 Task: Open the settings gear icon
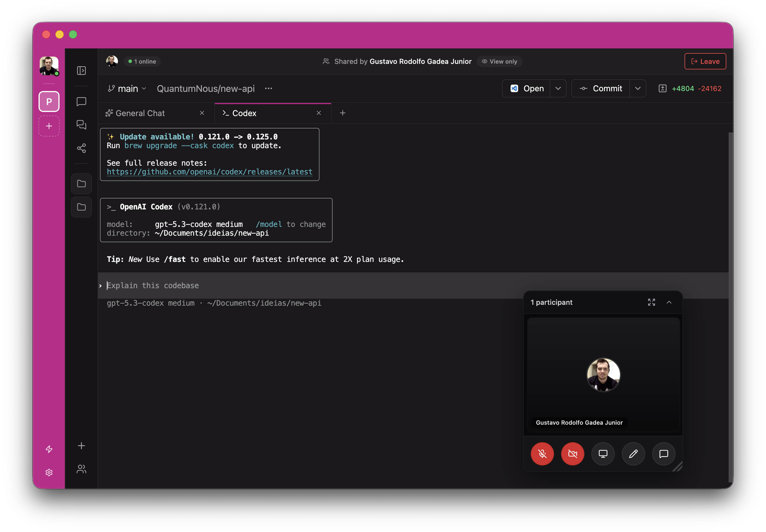point(49,472)
